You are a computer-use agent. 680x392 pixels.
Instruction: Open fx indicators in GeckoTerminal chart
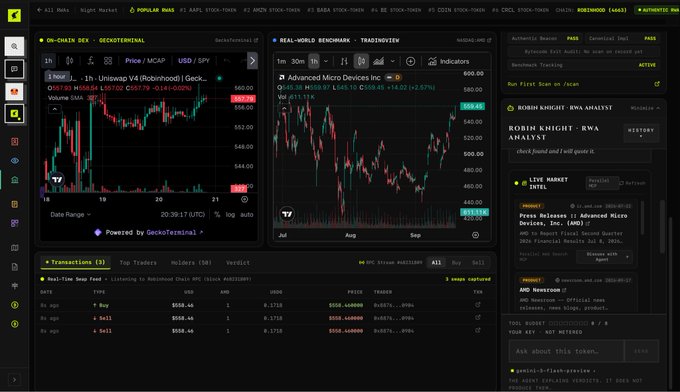90,61
